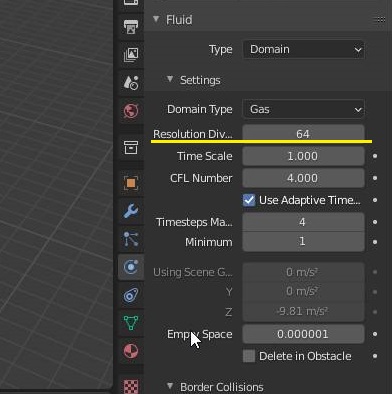Collapse the Border Collisions subpanel
The height and width of the screenshot is (394, 392).
[x=170, y=386]
